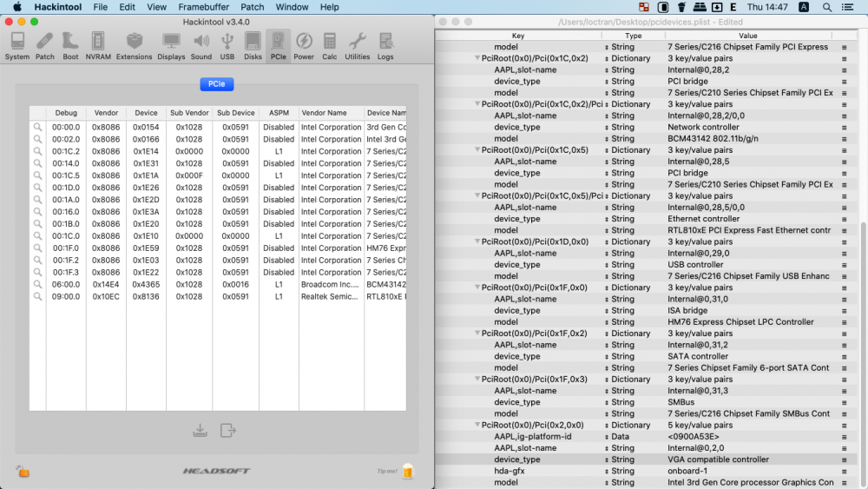Click the Value column header in plist

[748, 36]
